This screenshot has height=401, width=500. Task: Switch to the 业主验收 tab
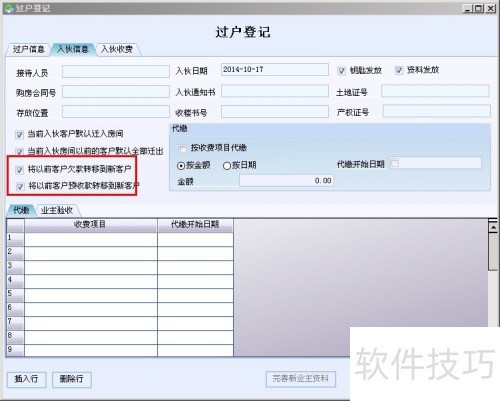[x=57, y=210]
